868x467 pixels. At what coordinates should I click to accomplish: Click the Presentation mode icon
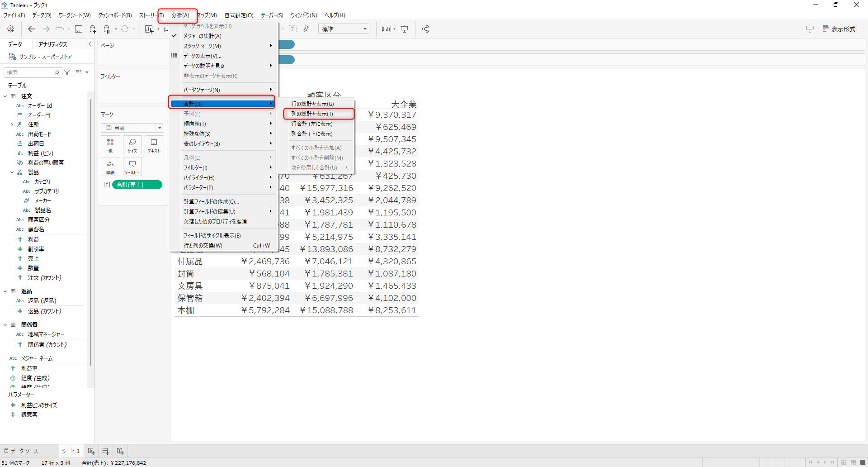405,29
